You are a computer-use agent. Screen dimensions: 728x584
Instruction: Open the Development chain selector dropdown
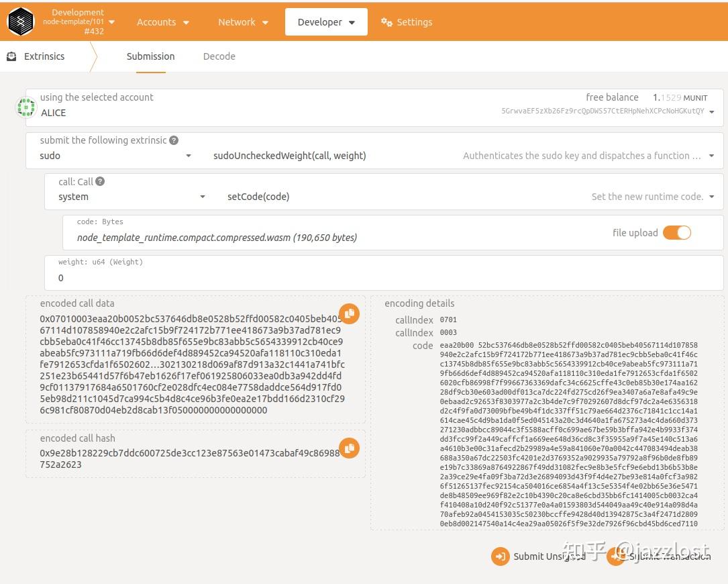pyautogui.click(x=79, y=22)
